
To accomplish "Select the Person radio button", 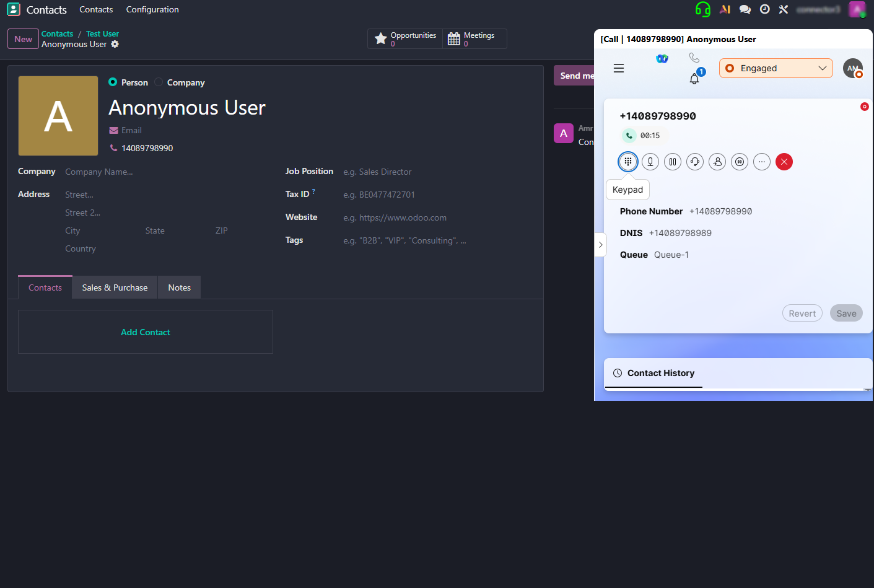I will [x=113, y=82].
